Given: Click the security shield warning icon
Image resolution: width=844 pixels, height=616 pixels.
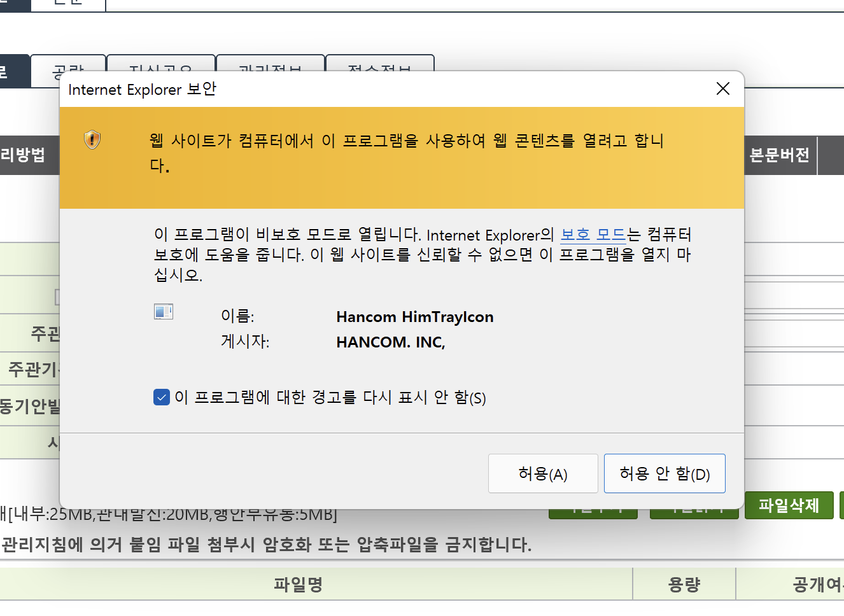Looking at the screenshot, I should pos(92,139).
